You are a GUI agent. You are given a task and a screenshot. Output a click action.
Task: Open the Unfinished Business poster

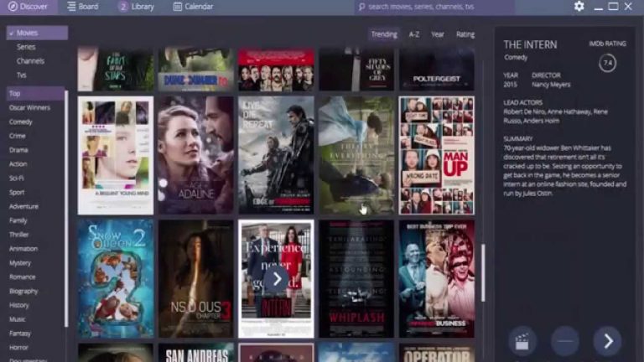tap(437, 279)
